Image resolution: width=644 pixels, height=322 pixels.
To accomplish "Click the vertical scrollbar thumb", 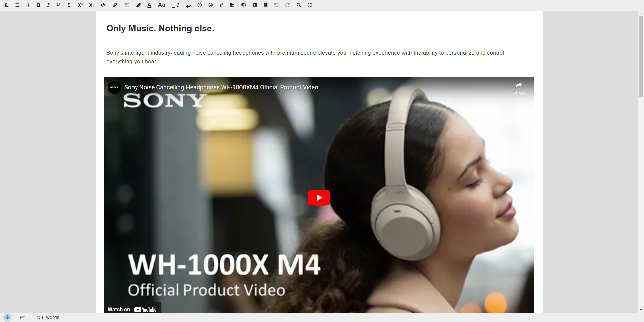I will click(x=641, y=56).
